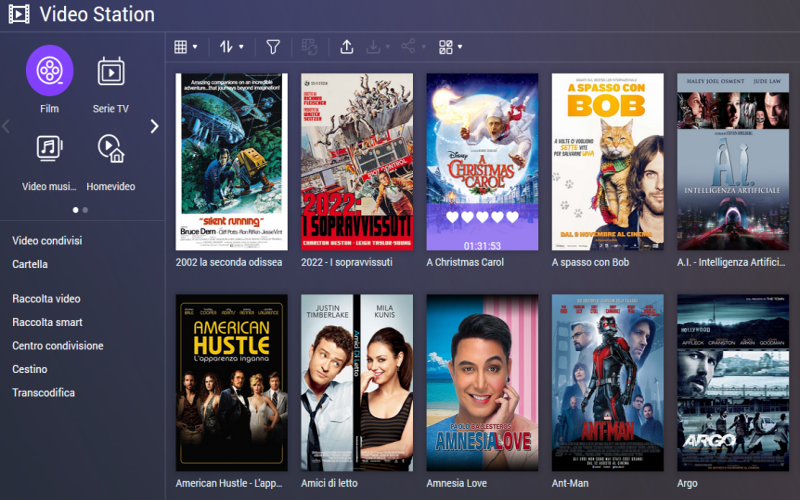Open the multi-select tiles icon
The image size is (800, 500).
pyautogui.click(x=445, y=47)
